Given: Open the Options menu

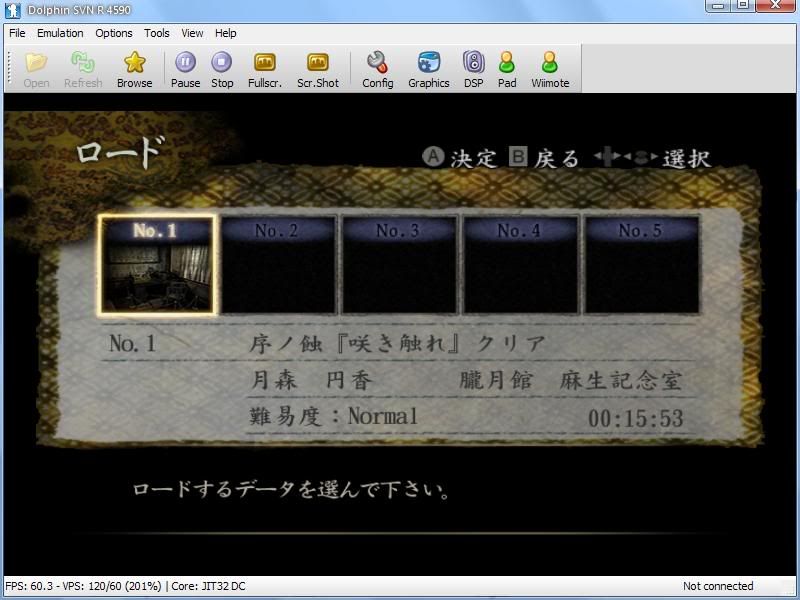Looking at the screenshot, I should (114, 33).
